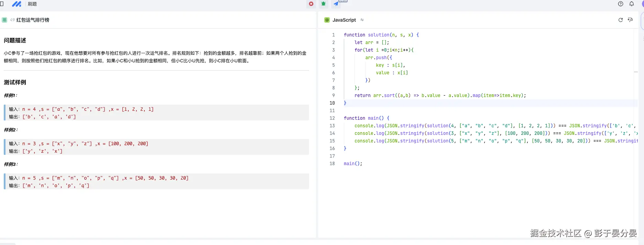Viewport: 644px width, 245px height.
Task: Open the language switch arrows next to JavaScript
Action: point(362,20)
